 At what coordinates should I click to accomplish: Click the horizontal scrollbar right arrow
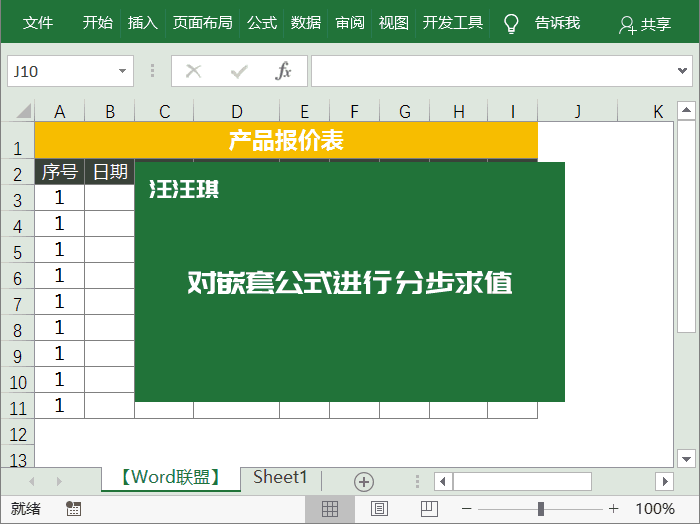665,481
